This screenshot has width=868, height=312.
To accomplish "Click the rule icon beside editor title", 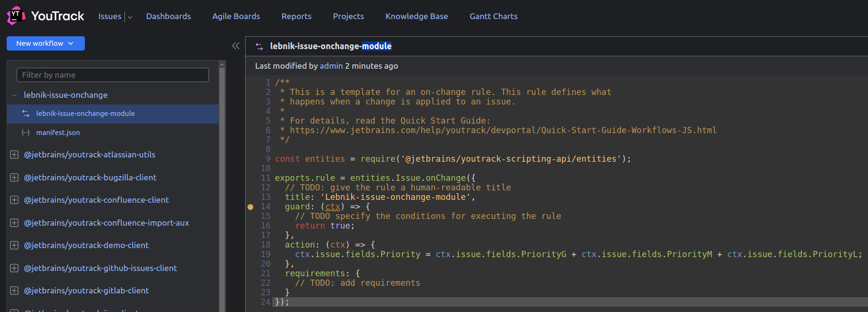I will (x=259, y=46).
